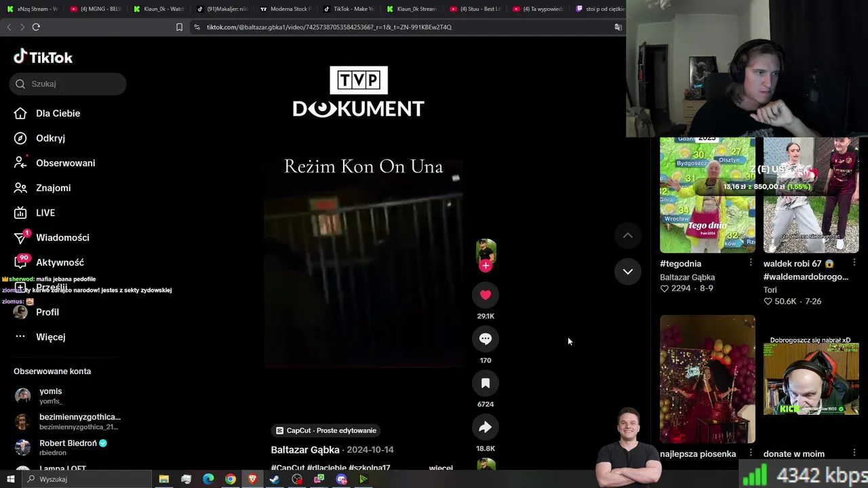Click Tori author under waldek video
Screen dimensions: 868x488
pyautogui.click(x=770, y=290)
